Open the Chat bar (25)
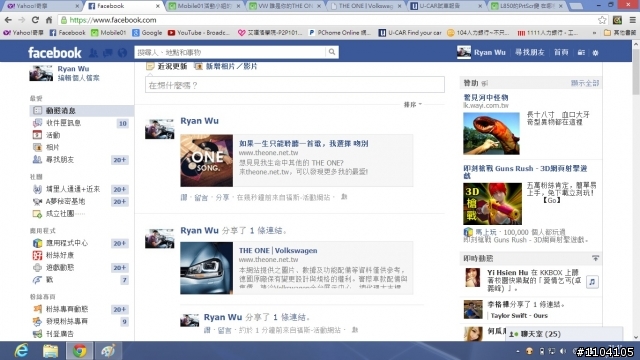640x360 pixels. [x=564, y=334]
